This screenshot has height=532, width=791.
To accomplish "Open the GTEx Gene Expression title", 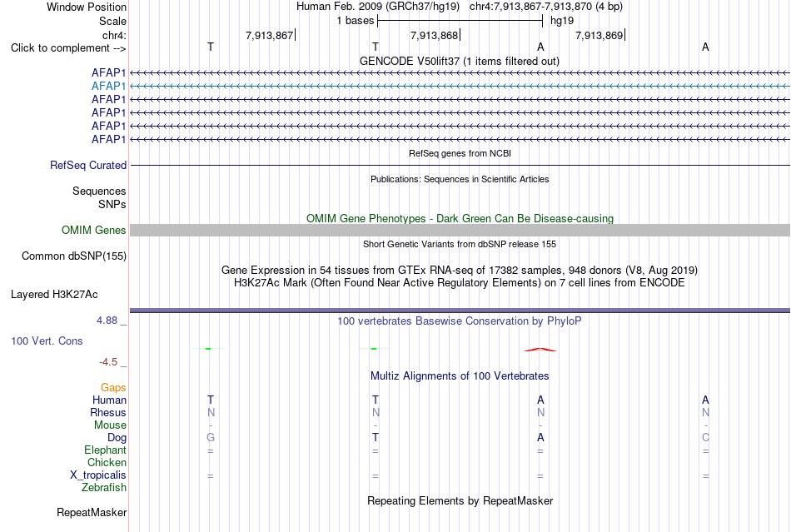I will pos(460,271).
